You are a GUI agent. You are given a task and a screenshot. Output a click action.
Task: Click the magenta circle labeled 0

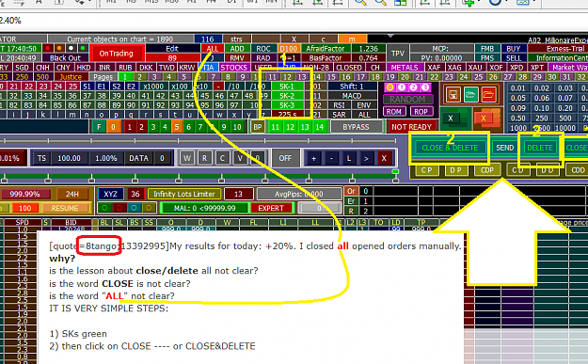pyautogui.click(x=389, y=87)
